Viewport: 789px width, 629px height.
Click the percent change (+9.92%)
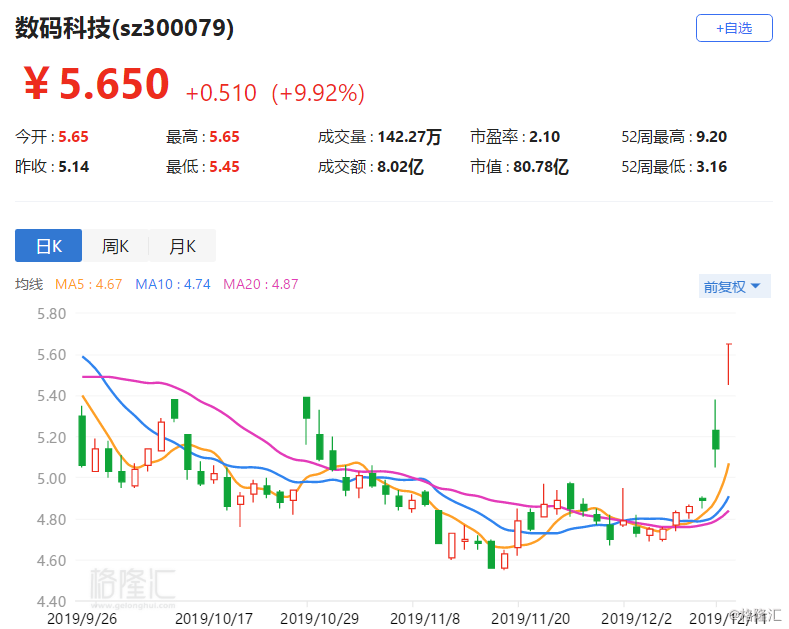(318, 93)
